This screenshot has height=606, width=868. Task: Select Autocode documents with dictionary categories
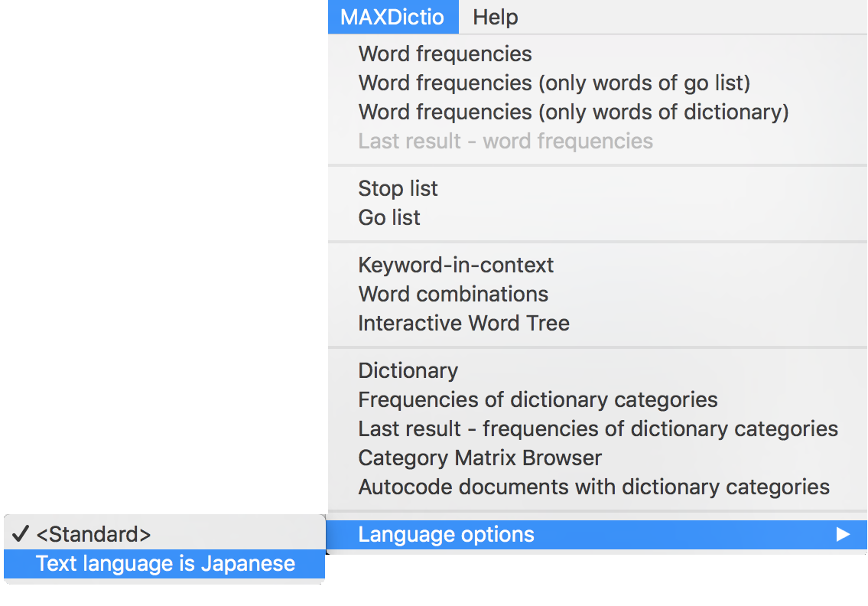(597, 487)
